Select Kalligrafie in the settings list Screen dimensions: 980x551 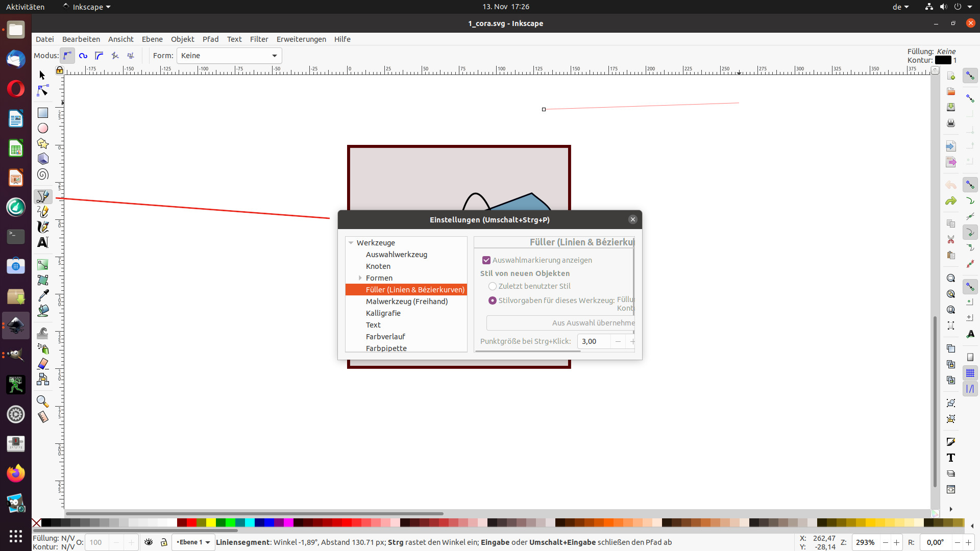coord(383,313)
